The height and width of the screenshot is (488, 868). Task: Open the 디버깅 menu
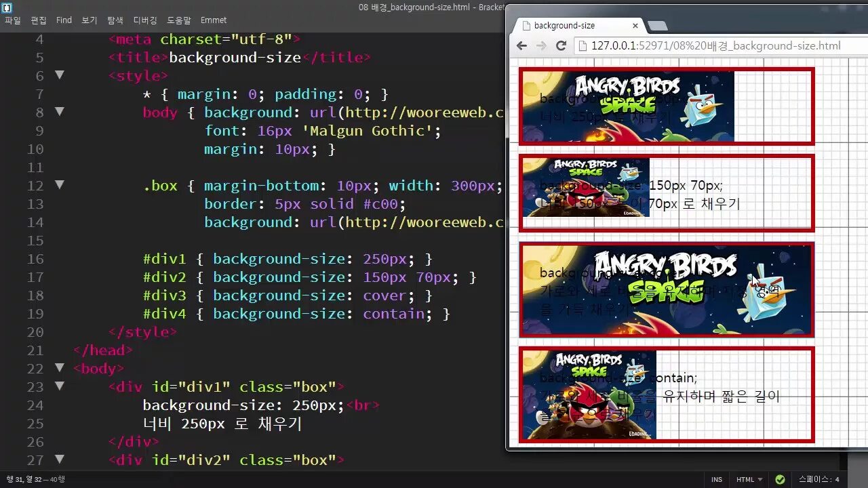[146, 20]
